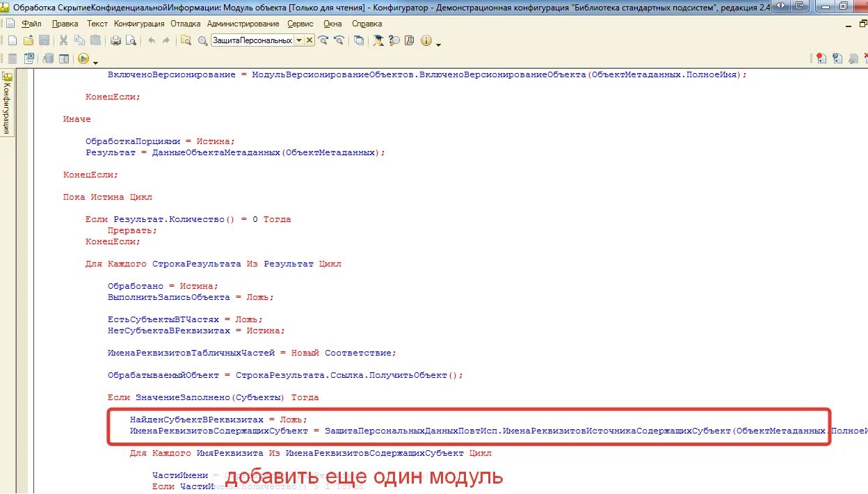Cut selection using the scissors icon
The height and width of the screenshot is (494, 868).
point(63,40)
